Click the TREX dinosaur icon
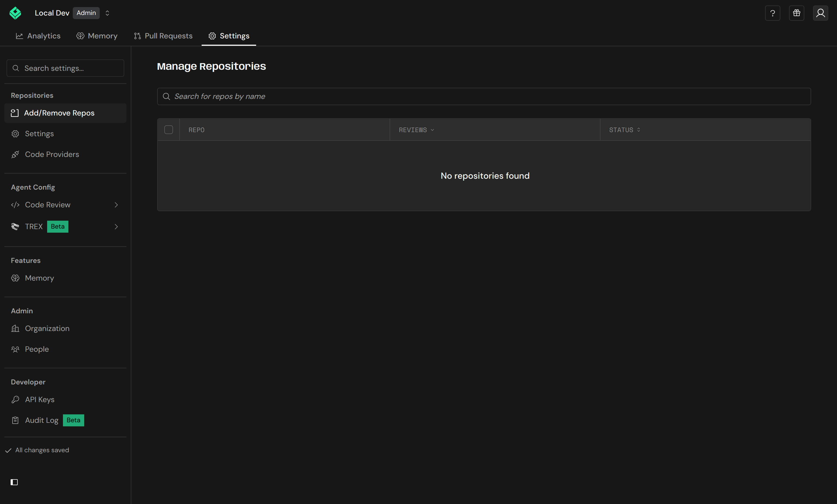837x504 pixels. 15,227
